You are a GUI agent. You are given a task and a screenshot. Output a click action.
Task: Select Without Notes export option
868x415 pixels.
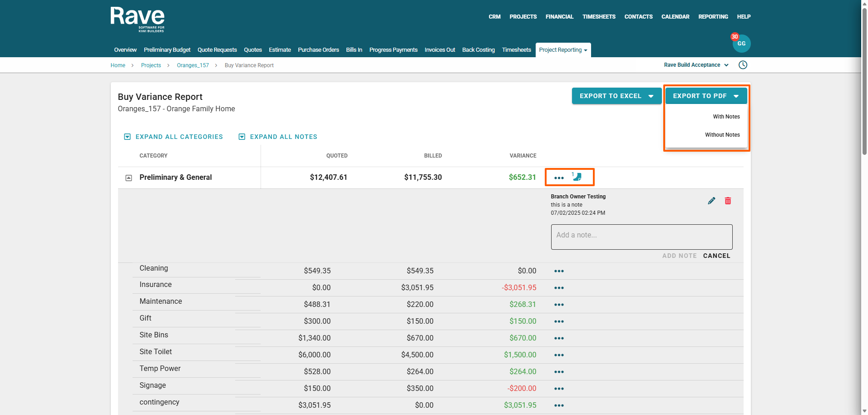pos(722,135)
